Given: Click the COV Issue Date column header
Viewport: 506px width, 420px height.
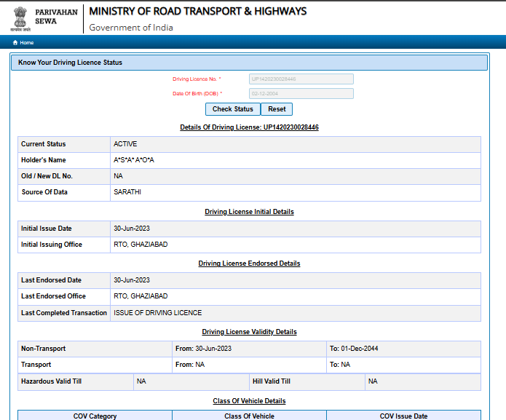Looking at the screenshot, I should click(x=403, y=416).
